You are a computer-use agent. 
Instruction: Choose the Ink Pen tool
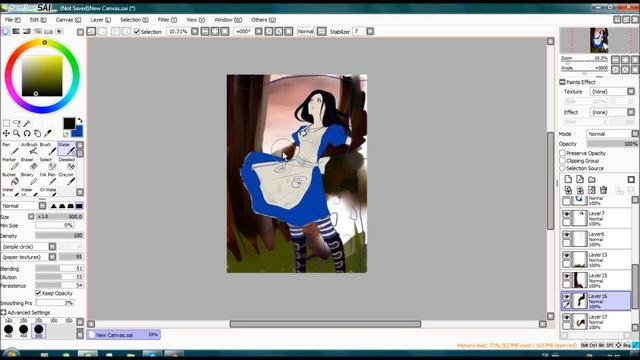coord(48,179)
